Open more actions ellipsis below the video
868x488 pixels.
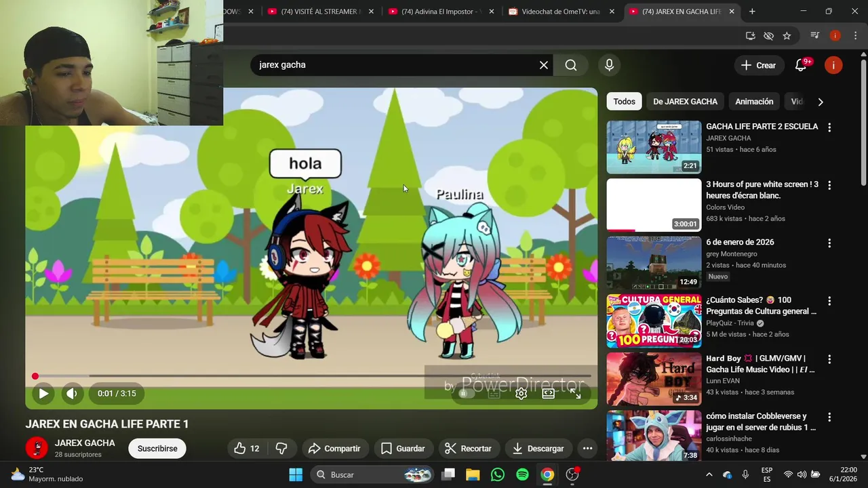pyautogui.click(x=587, y=449)
